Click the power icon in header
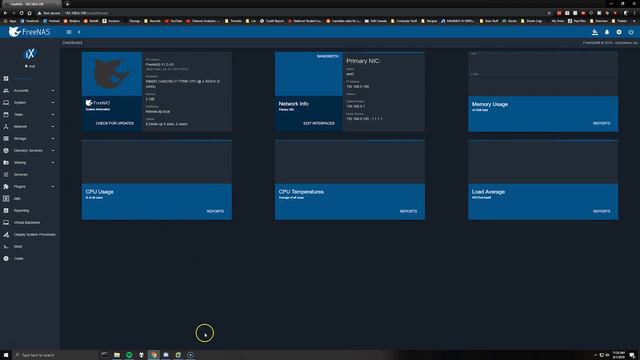Image resolution: width=640 pixels, height=360 pixels. 631,32
